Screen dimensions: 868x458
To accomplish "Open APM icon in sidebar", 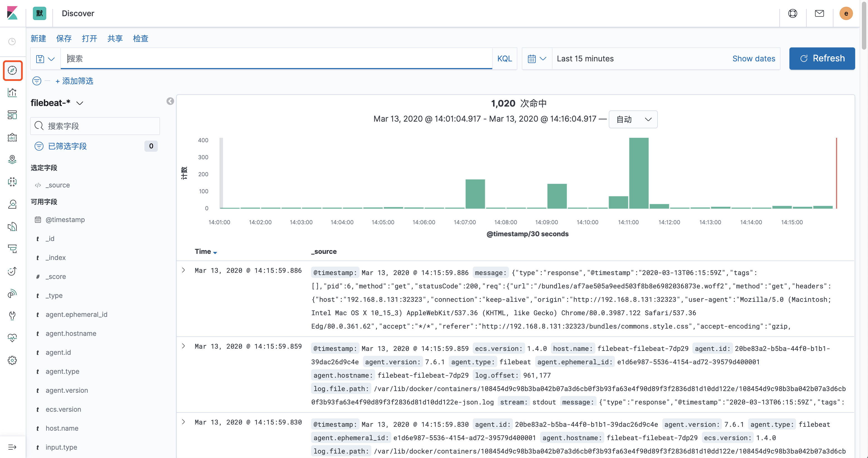I will [x=13, y=249].
